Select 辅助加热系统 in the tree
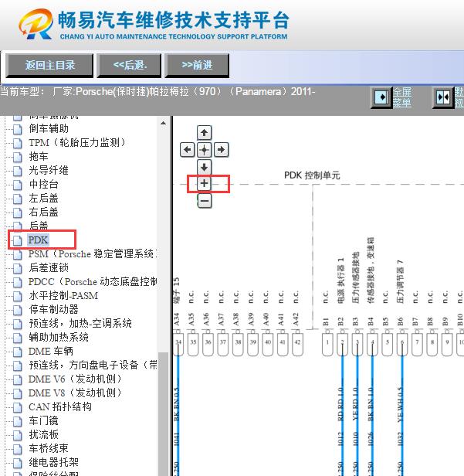 click(59, 337)
